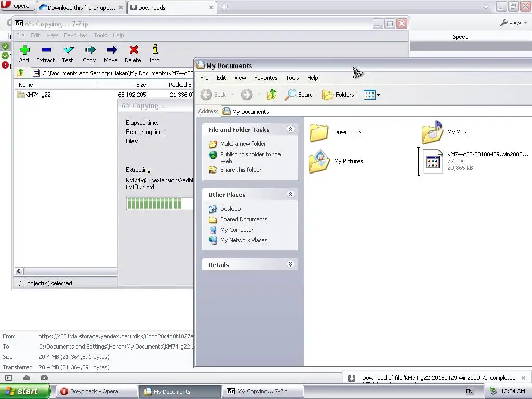Dismiss the download completed notification
Viewport: 532px width, 399px height.
tap(524, 378)
